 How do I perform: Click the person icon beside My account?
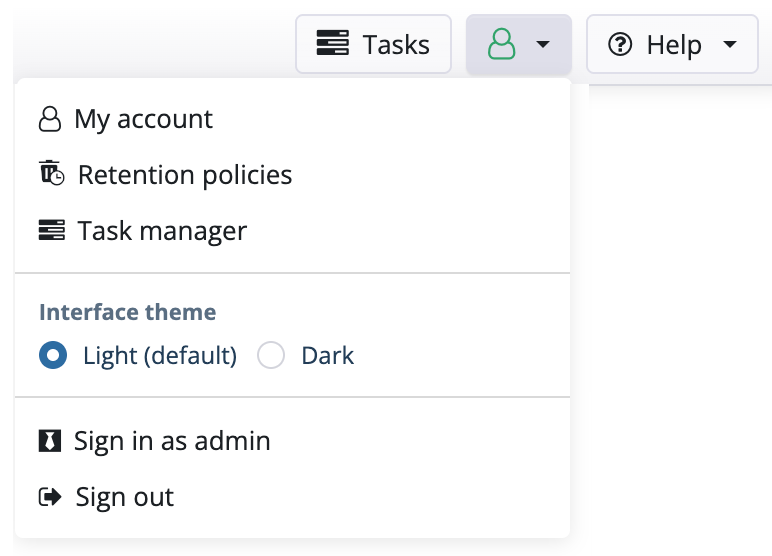tap(50, 119)
